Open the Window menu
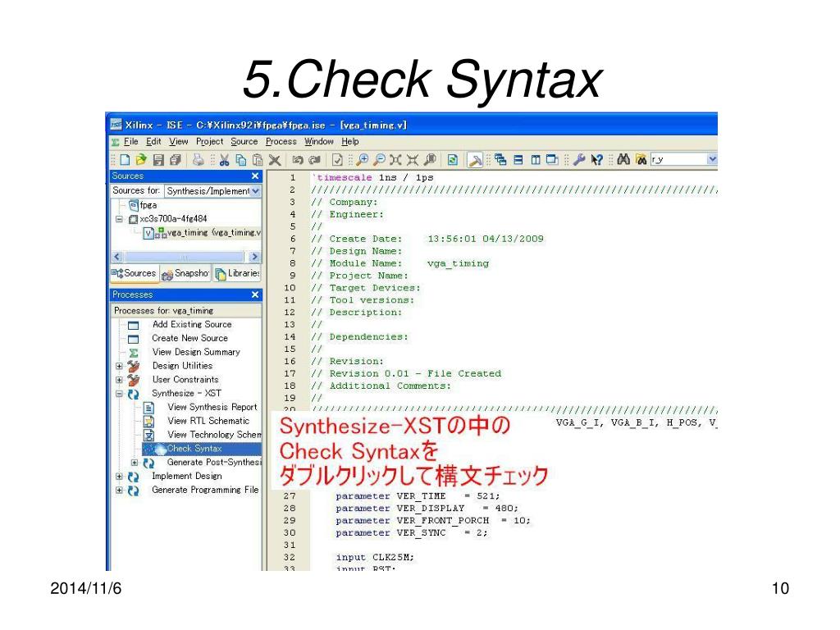 coord(319,141)
